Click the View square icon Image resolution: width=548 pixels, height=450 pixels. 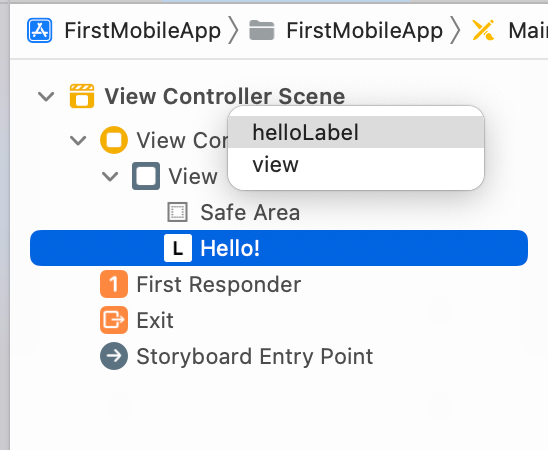pyautogui.click(x=146, y=176)
